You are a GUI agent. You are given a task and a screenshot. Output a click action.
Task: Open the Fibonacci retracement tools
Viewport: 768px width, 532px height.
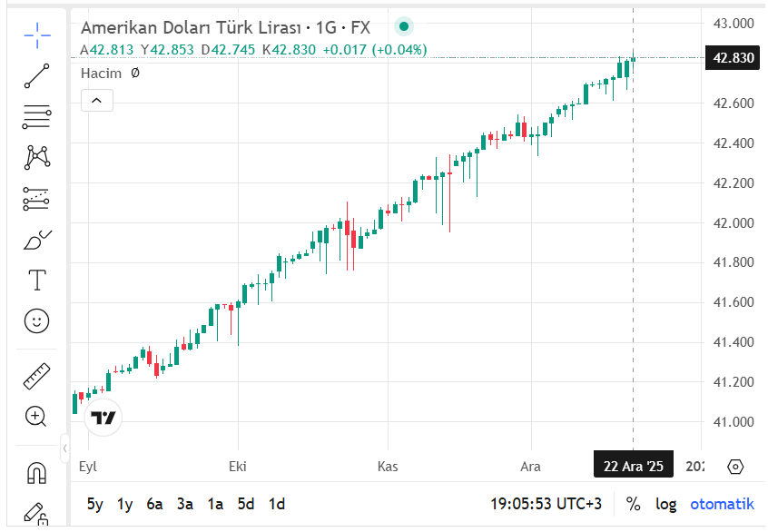click(x=37, y=117)
